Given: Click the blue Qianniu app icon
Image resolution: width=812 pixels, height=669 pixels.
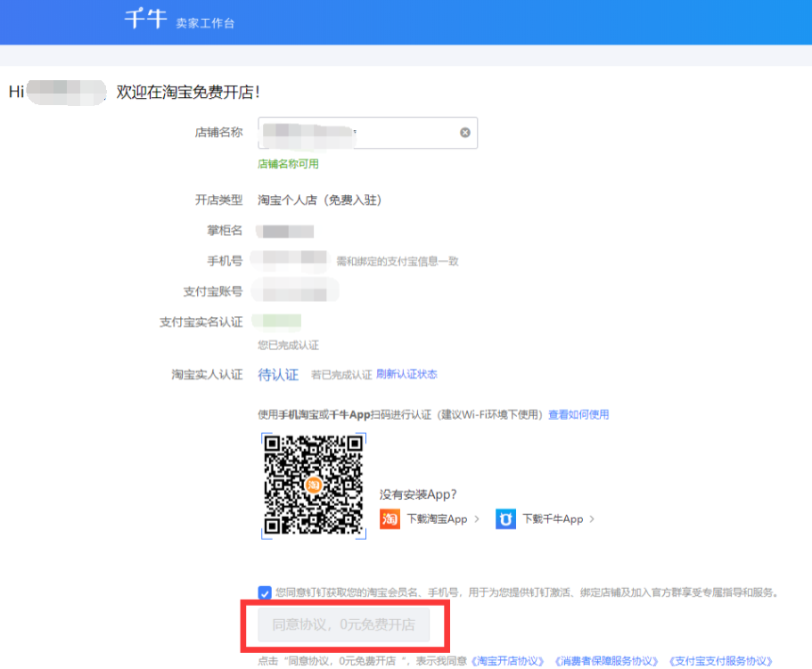Looking at the screenshot, I should pos(505,518).
